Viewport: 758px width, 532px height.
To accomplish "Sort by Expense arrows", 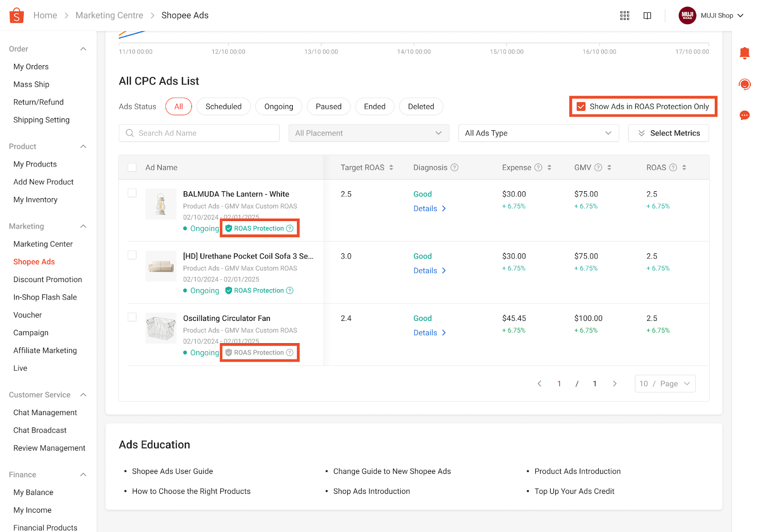I will [550, 168].
